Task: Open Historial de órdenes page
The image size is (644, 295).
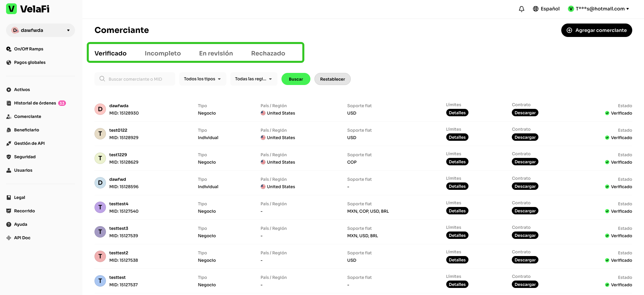Action: pos(35,103)
